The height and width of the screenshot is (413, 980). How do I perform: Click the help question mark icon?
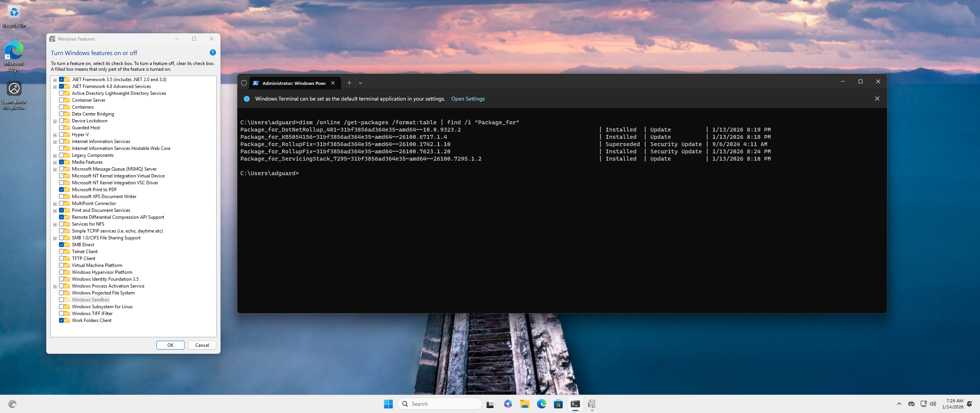(213, 52)
